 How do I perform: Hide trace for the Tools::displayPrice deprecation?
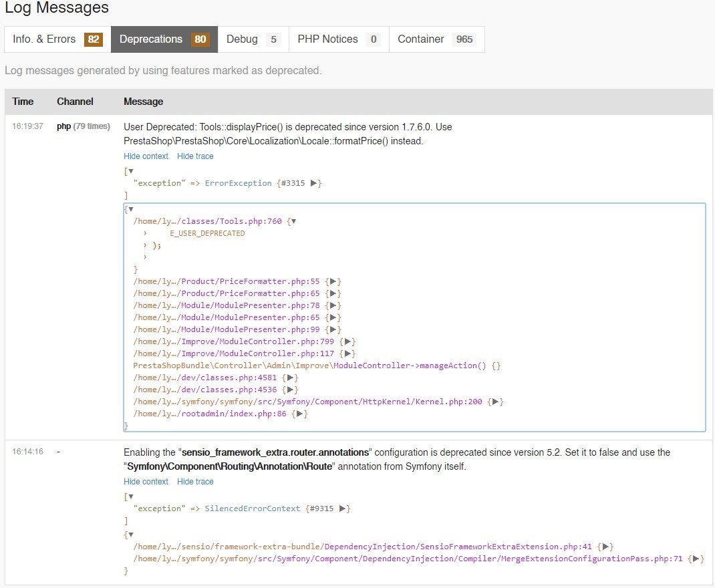click(x=195, y=156)
